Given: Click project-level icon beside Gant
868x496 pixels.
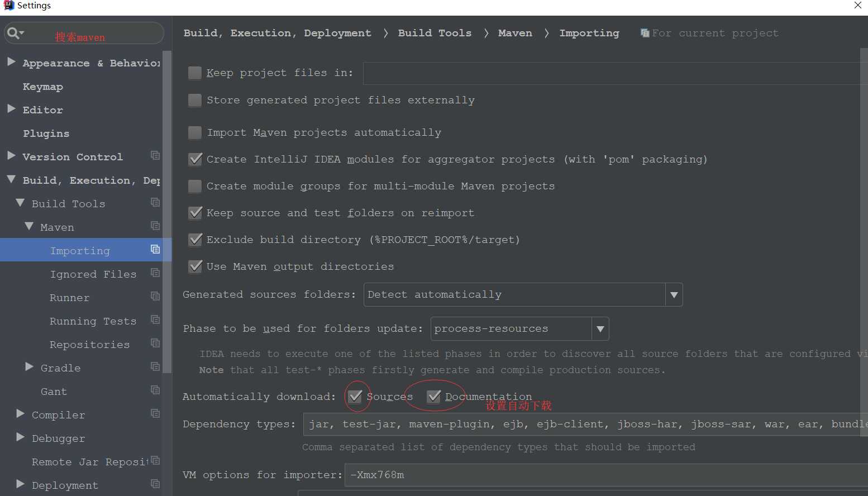Looking at the screenshot, I should pyautogui.click(x=155, y=390).
